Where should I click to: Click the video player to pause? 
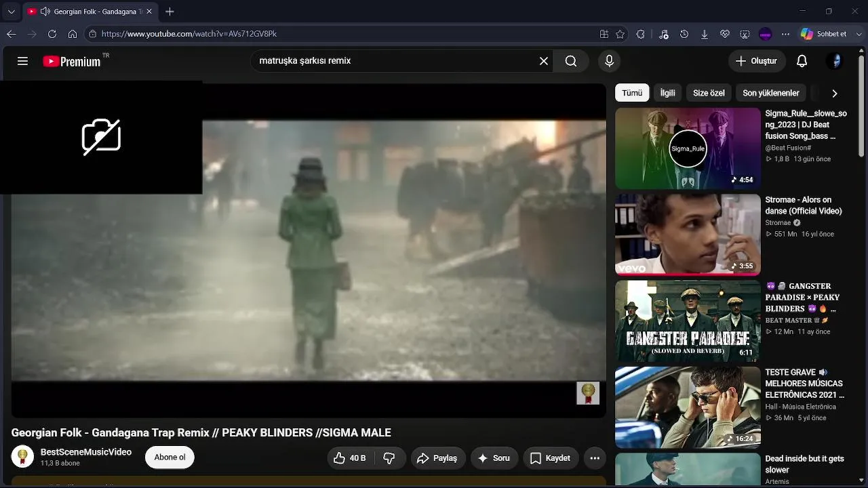[x=309, y=251]
